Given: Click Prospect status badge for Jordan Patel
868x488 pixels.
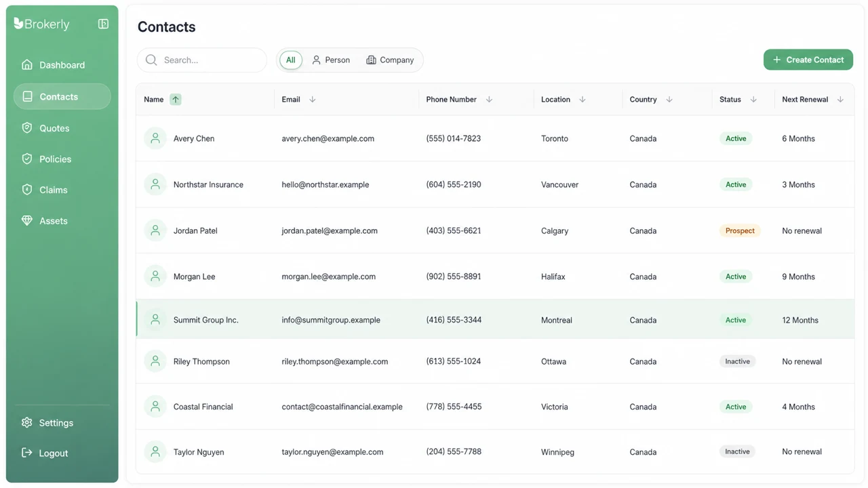Looking at the screenshot, I should pyautogui.click(x=740, y=230).
